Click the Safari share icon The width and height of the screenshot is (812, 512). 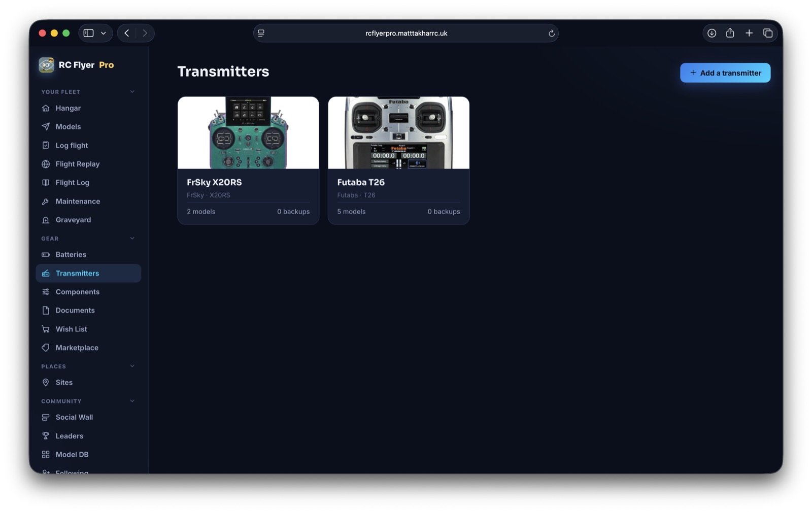point(730,33)
